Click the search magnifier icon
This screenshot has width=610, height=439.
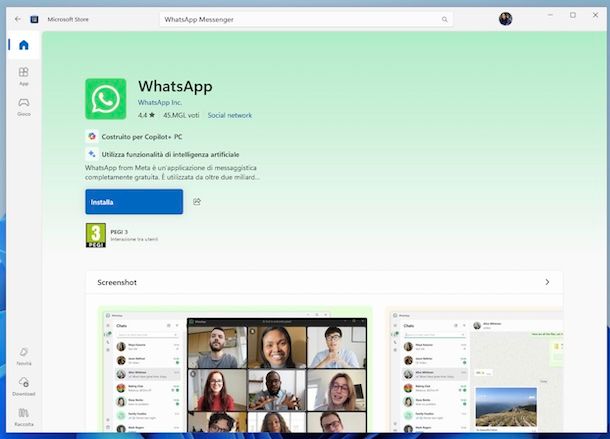[x=444, y=19]
